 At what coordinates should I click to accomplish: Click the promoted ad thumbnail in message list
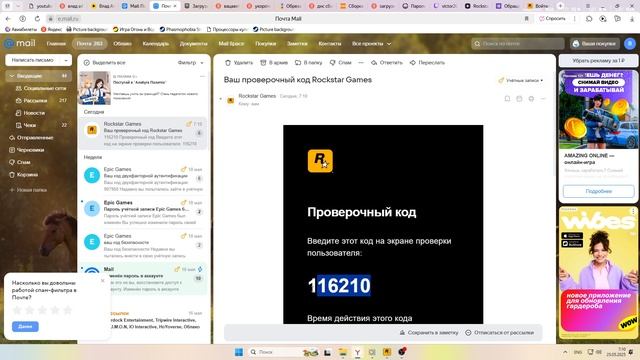click(95, 88)
